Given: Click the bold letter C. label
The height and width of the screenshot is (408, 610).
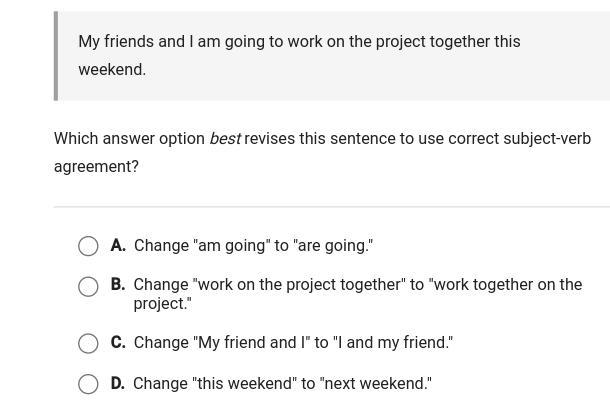Looking at the screenshot, I should tap(118, 342).
